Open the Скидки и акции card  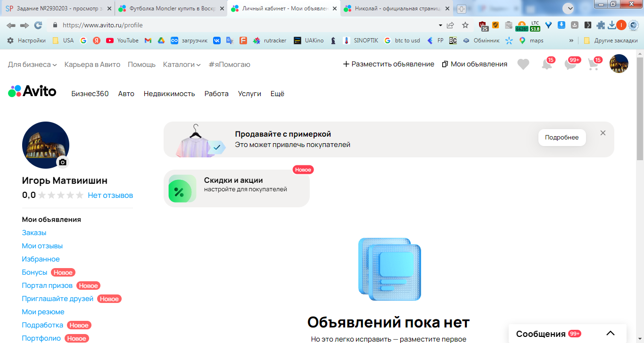(237, 188)
